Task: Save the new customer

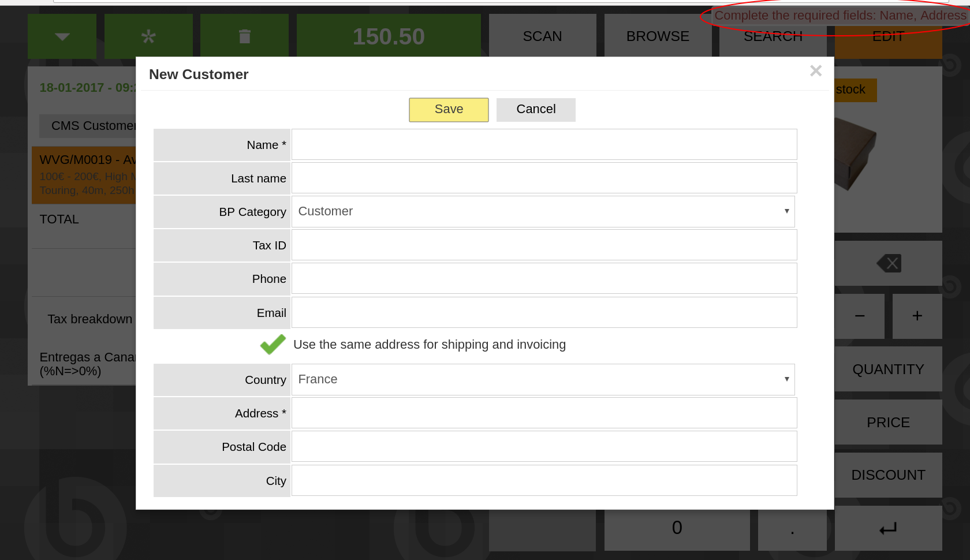Action: click(x=449, y=110)
